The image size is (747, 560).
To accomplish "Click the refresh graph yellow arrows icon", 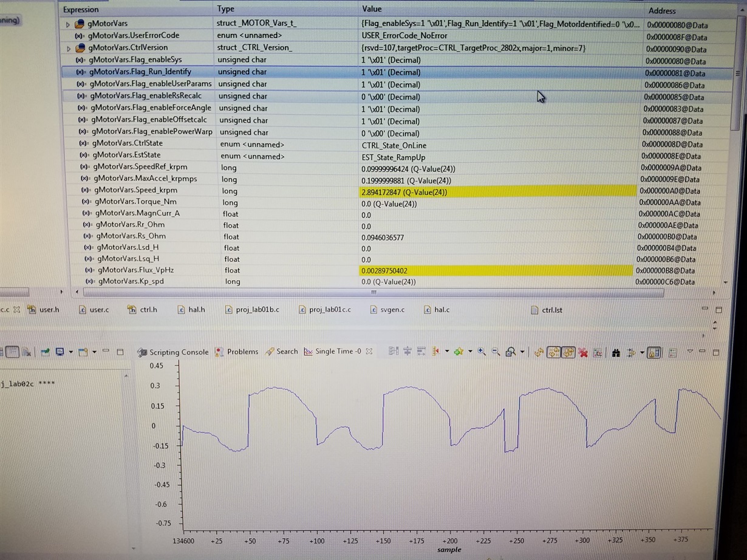I will (539, 352).
